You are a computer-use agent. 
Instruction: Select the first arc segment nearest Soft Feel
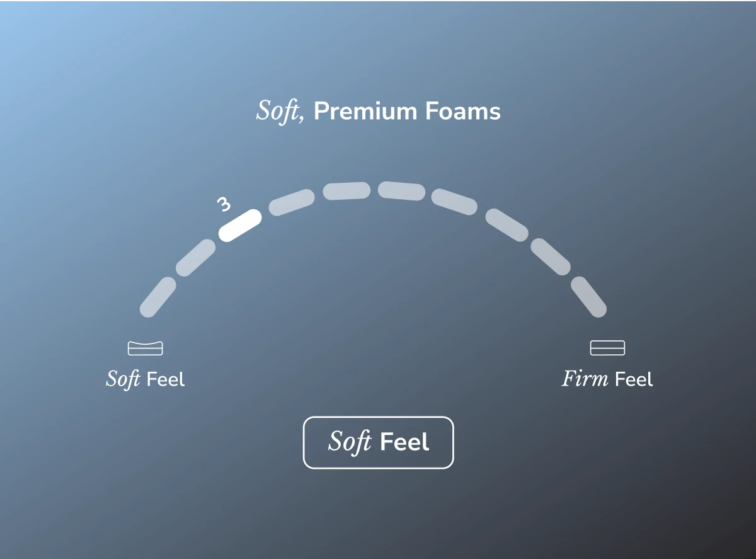[x=157, y=297]
